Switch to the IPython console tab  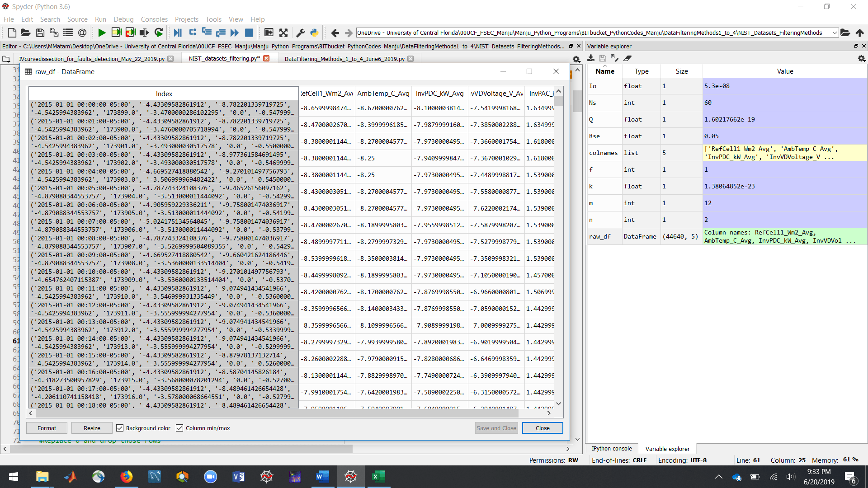pyautogui.click(x=612, y=449)
